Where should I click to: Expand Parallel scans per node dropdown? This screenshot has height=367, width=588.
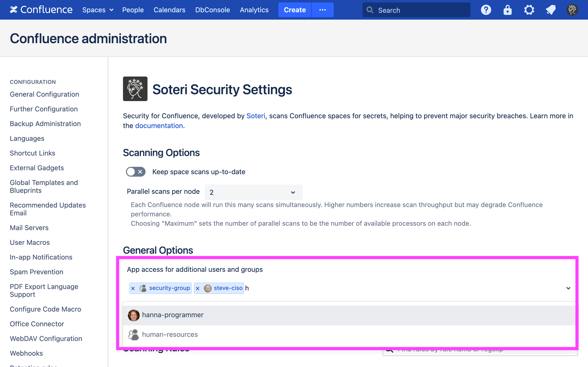253,192
